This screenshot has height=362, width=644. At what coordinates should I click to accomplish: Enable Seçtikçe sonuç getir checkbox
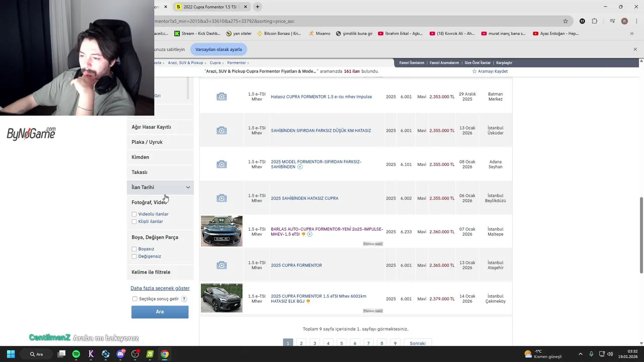[135, 299]
